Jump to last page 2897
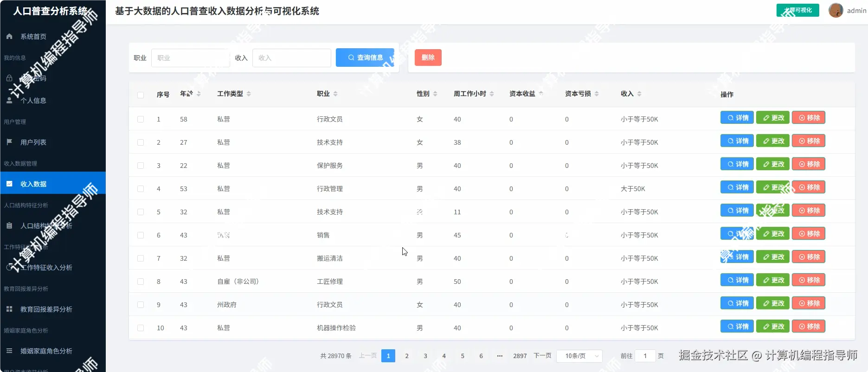Image resolution: width=868 pixels, height=372 pixels. 520,356
